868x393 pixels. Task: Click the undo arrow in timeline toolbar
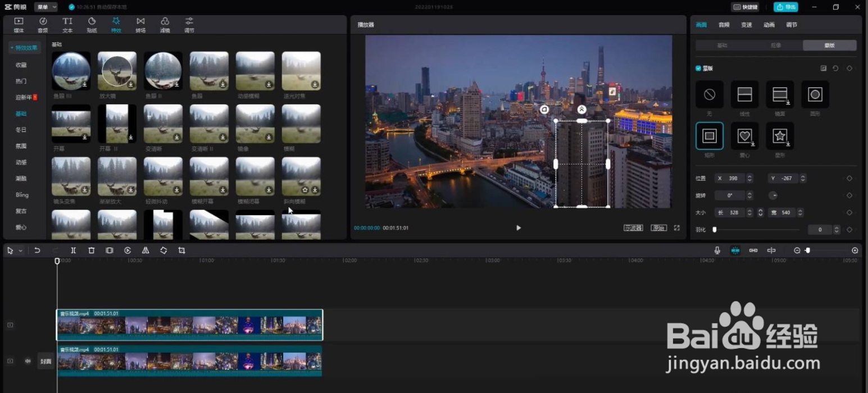(x=37, y=250)
